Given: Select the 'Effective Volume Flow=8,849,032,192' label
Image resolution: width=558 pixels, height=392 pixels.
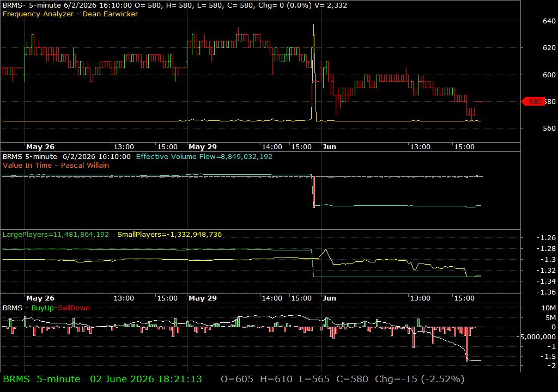Looking at the screenshot, I should (x=204, y=156).
